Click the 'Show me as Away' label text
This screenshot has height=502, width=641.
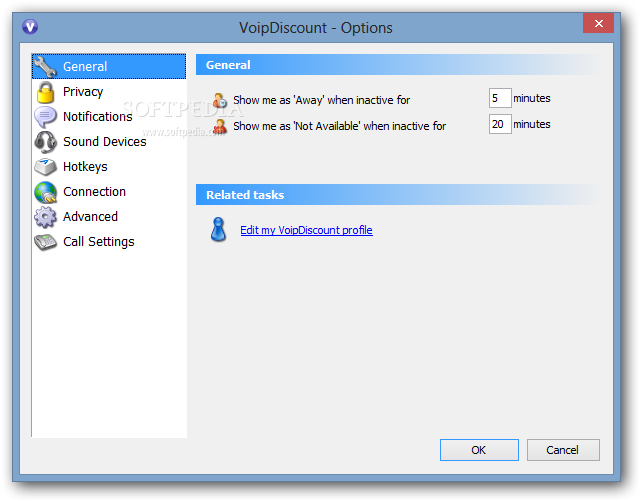(321, 100)
